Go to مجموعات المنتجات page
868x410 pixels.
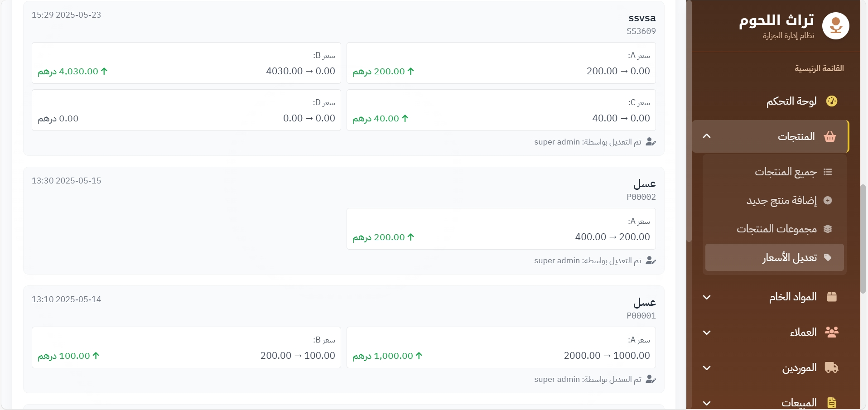pos(776,229)
